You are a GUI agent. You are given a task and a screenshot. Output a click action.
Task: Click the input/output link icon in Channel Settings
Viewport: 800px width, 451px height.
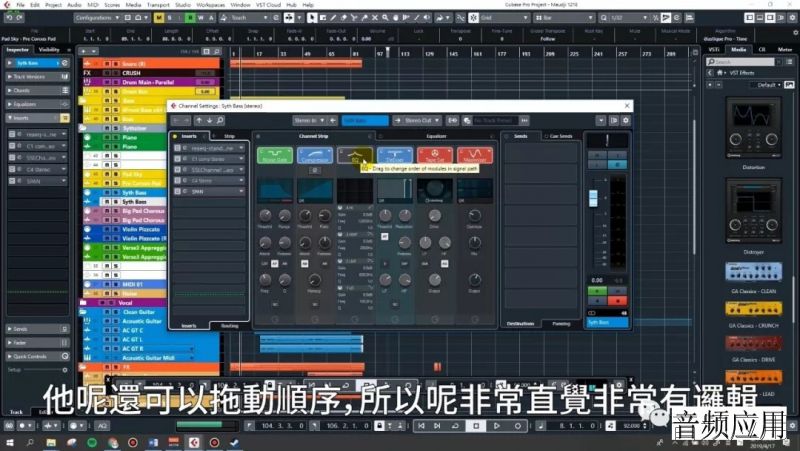coord(453,120)
